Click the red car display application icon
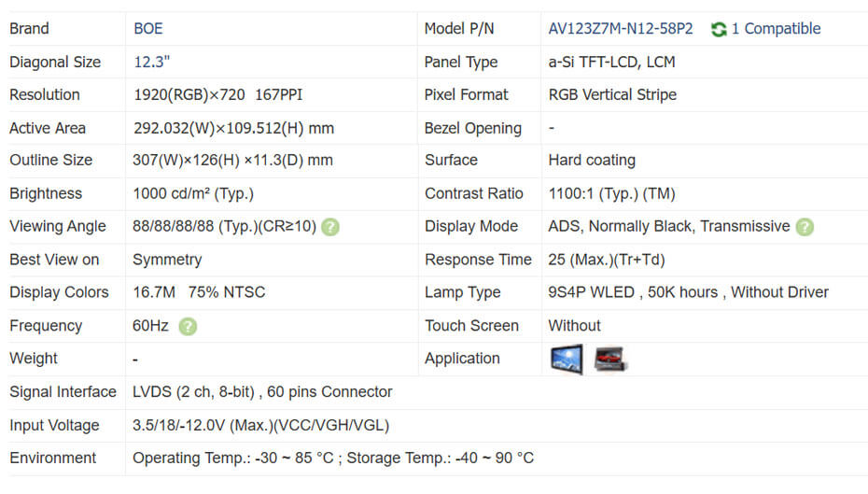 click(610, 360)
